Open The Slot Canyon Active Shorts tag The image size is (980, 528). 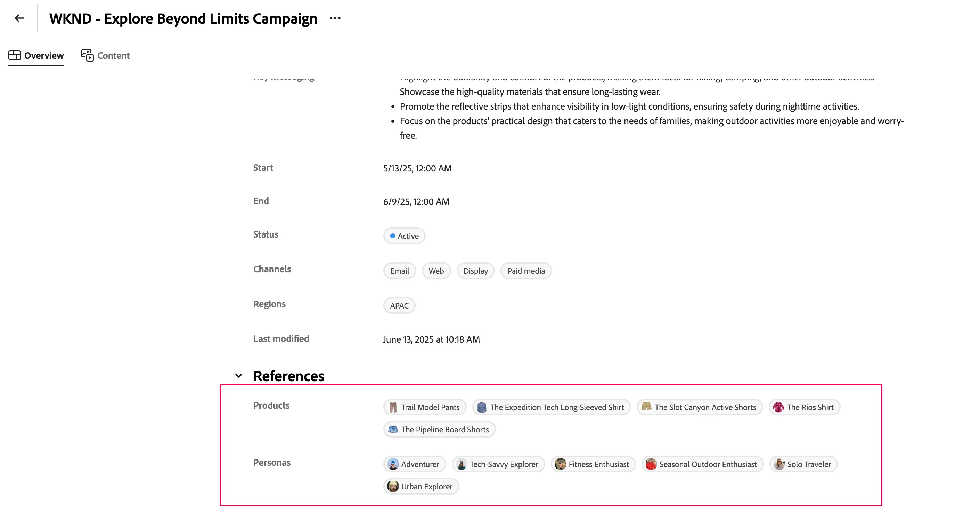tap(700, 407)
